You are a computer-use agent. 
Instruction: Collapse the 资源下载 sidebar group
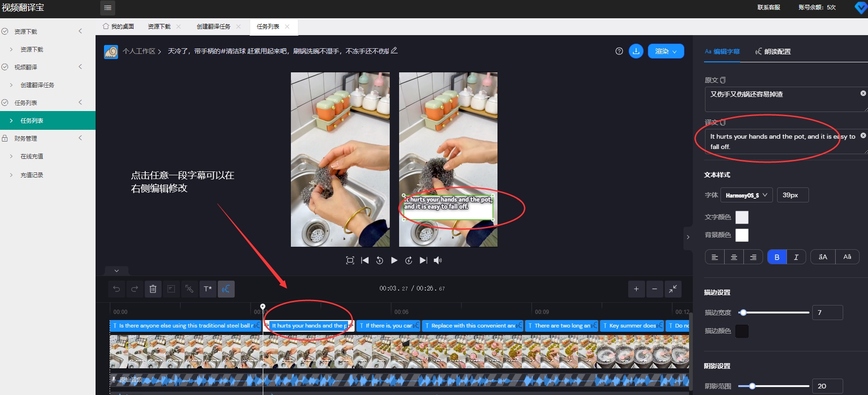(80, 31)
